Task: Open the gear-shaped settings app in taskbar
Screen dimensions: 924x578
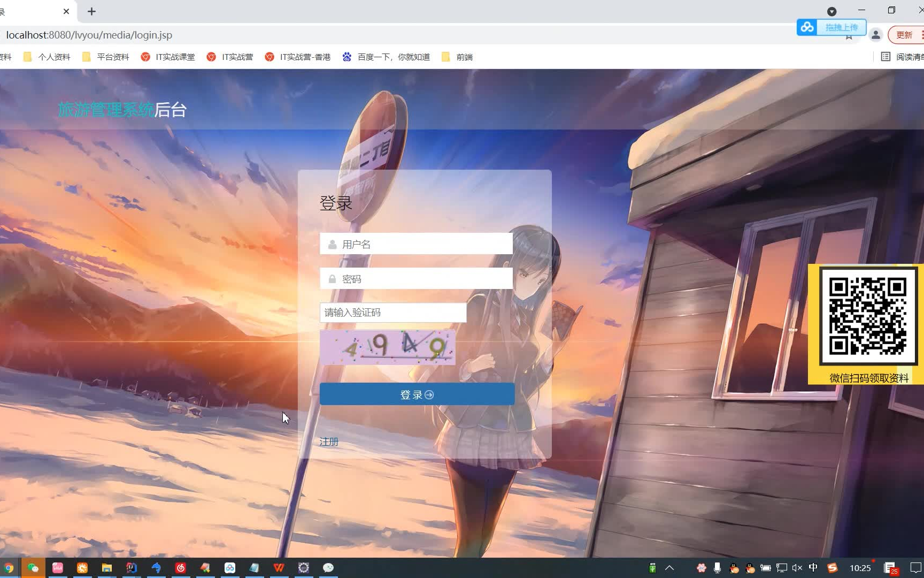Action: click(304, 568)
